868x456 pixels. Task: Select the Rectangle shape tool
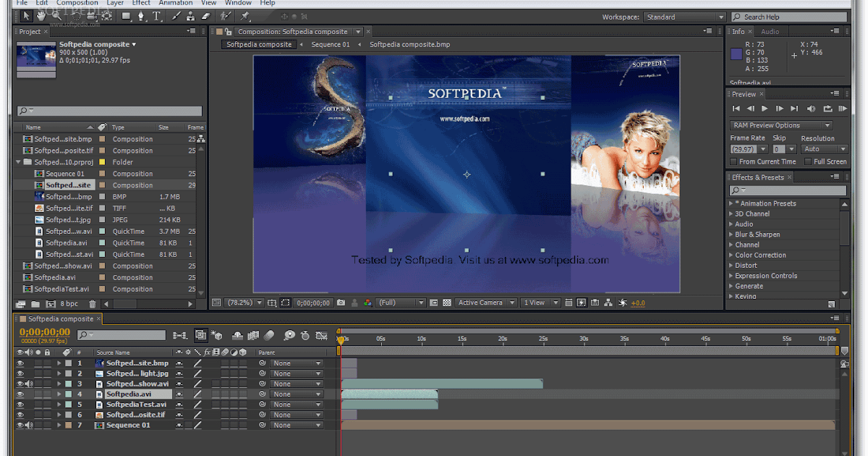click(x=126, y=16)
